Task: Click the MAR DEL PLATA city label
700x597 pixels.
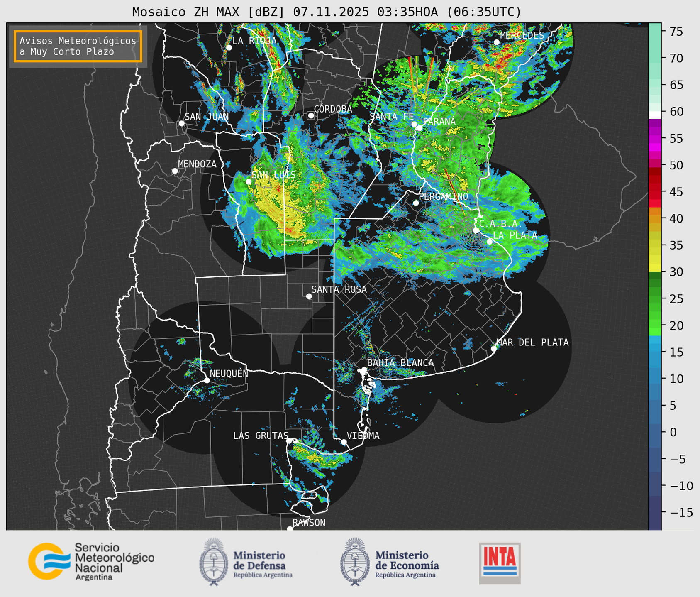Action: point(532,343)
